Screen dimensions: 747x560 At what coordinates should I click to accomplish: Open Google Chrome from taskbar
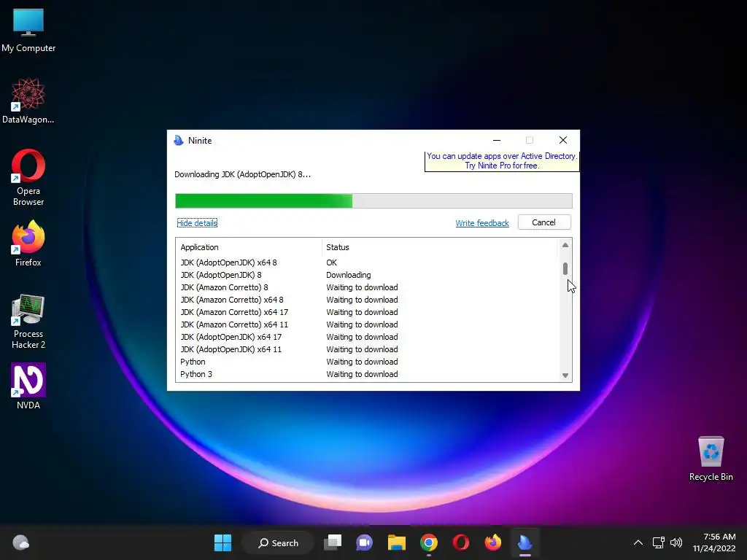pos(429,542)
